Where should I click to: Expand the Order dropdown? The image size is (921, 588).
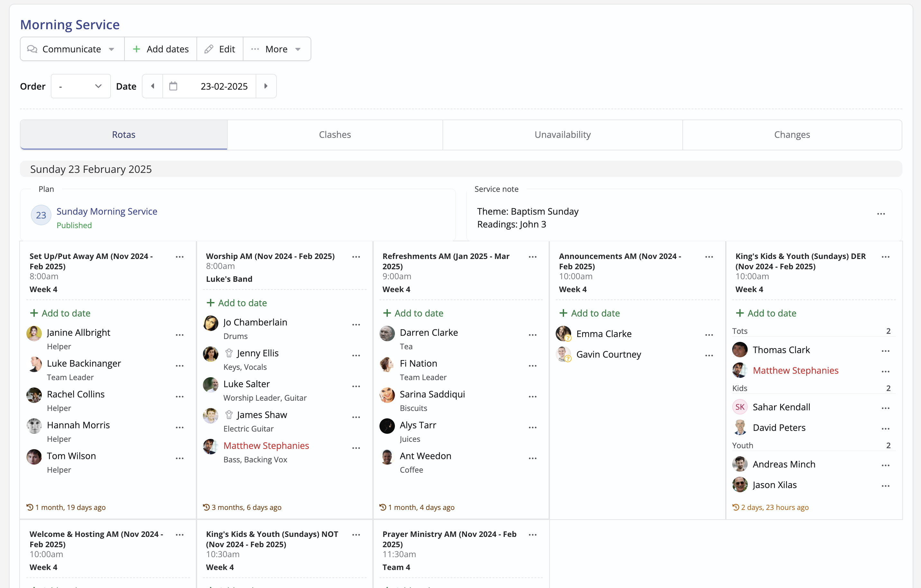point(81,86)
